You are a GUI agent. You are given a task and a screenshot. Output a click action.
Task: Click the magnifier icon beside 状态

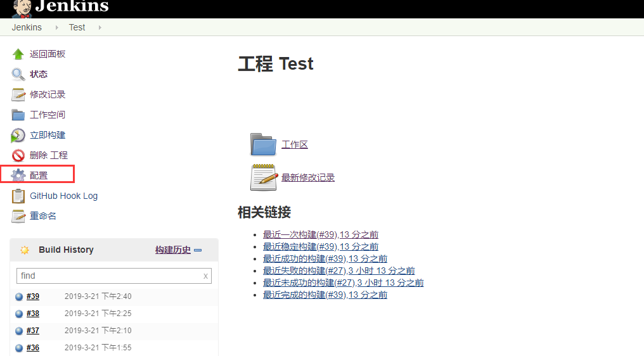pos(18,74)
